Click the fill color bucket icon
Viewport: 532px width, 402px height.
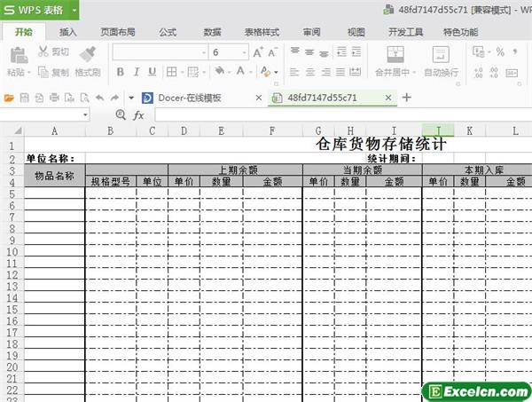[x=220, y=71]
